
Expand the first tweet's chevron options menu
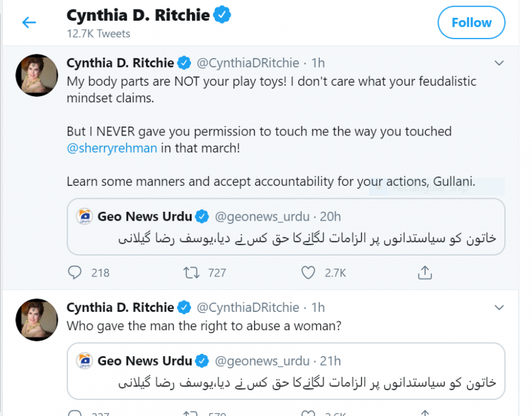tap(499, 63)
